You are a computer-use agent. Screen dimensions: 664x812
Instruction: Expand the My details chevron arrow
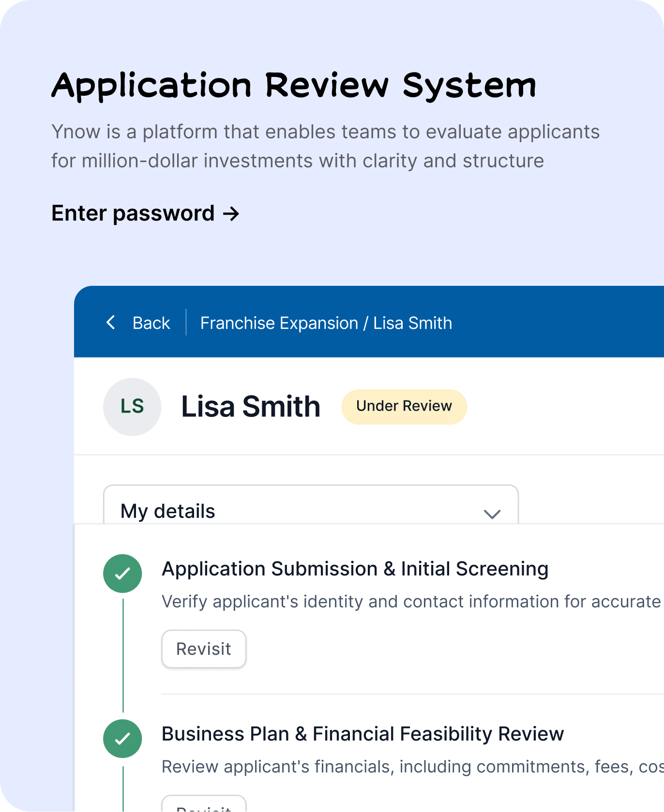pos(492,514)
